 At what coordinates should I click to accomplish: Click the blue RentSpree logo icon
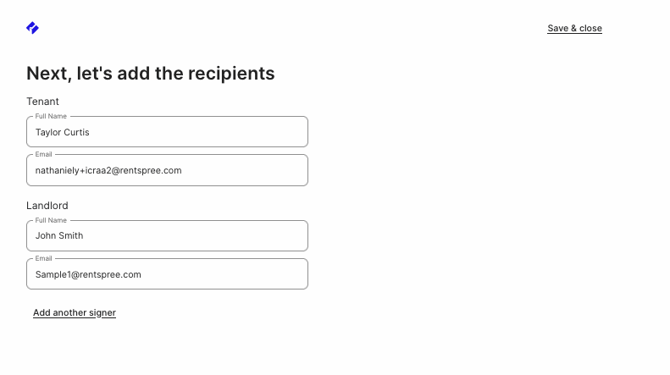click(x=32, y=28)
